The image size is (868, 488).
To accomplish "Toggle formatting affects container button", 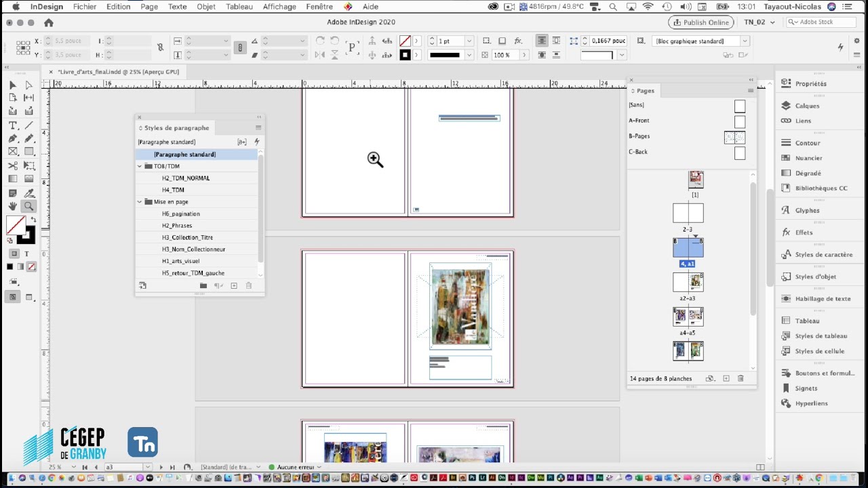I will (x=14, y=253).
